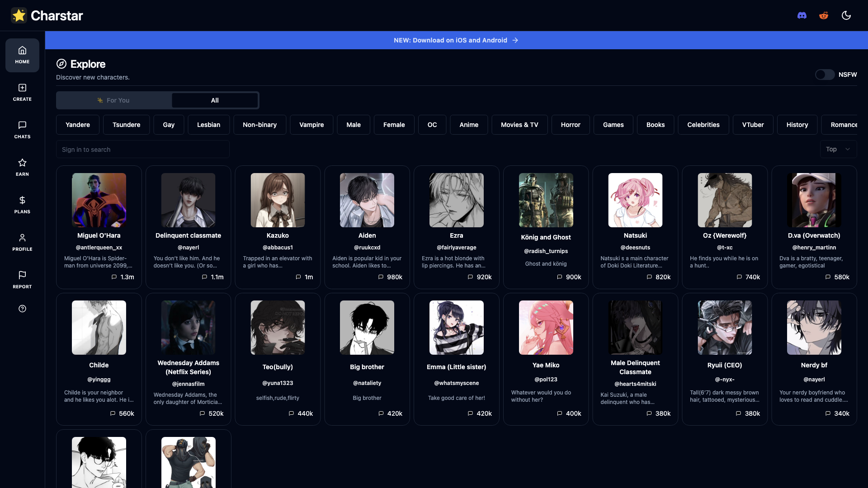Viewport: 868px width, 488px height.
Task: Click the search input field
Action: pos(142,150)
